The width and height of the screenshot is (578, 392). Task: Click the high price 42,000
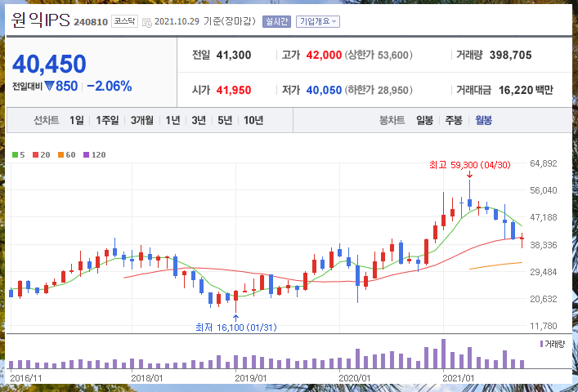point(324,56)
